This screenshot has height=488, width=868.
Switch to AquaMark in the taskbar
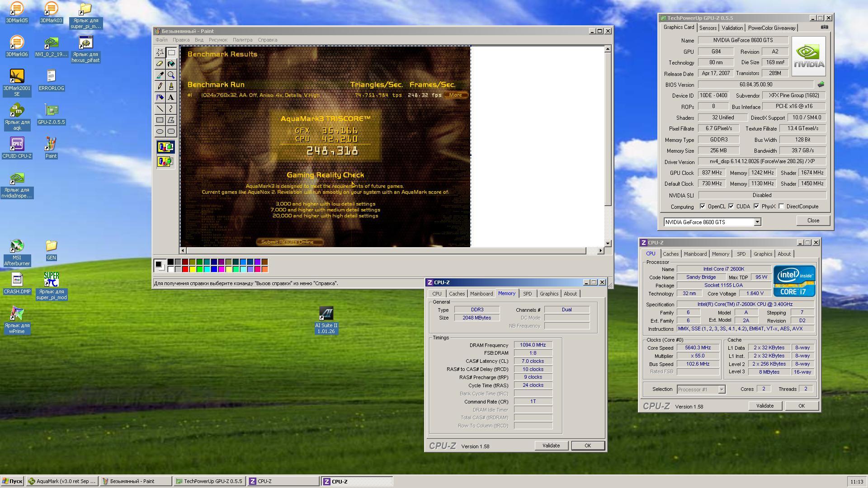point(62,481)
